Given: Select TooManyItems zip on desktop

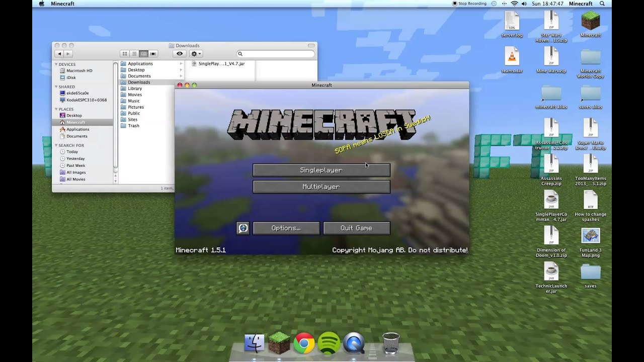Looking at the screenshot, I should click(591, 170).
